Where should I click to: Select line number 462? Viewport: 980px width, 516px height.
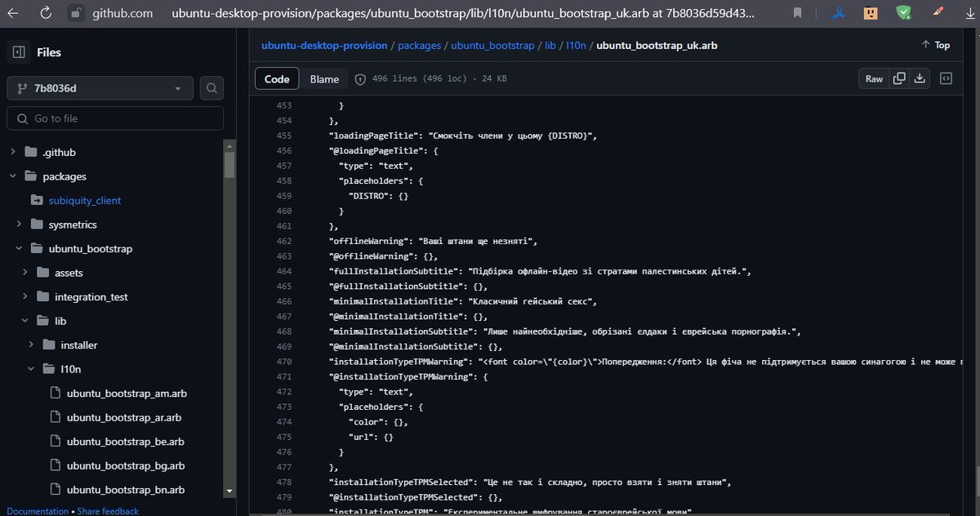[x=283, y=241]
